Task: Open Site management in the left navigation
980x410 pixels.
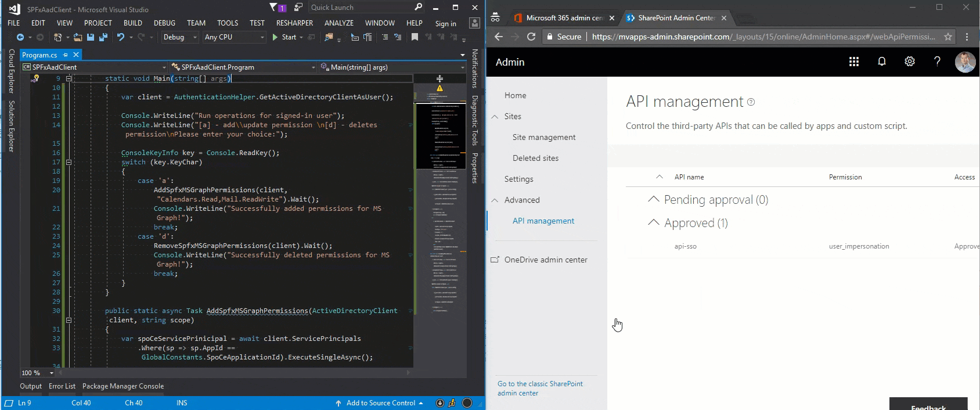Action: (544, 137)
